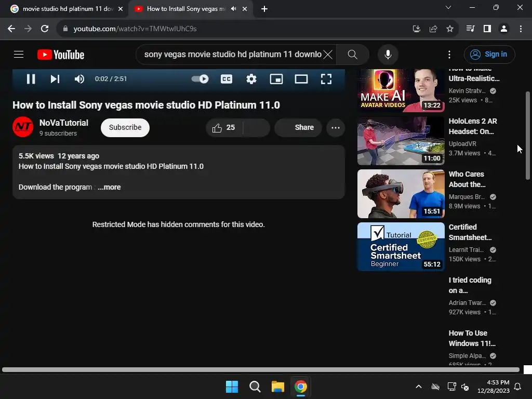Open YouTube settings three-dot menu

pyautogui.click(x=449, y=54)
